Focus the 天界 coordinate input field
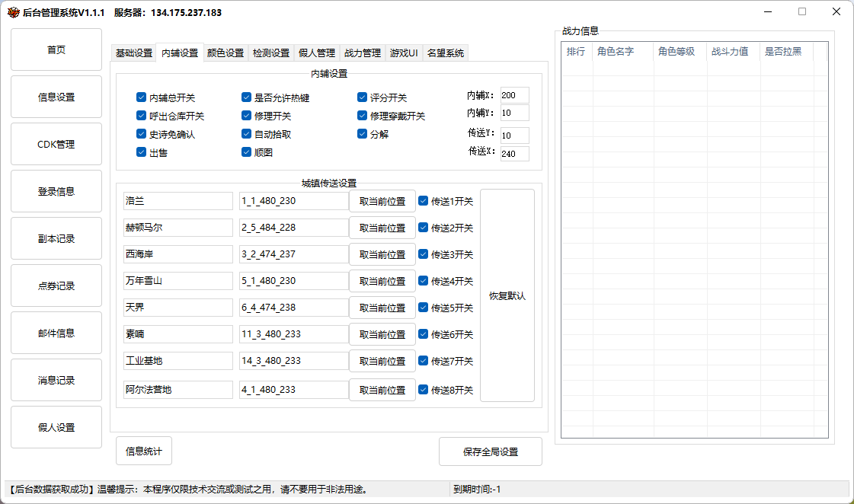854x504 pixels. (293, 308)
